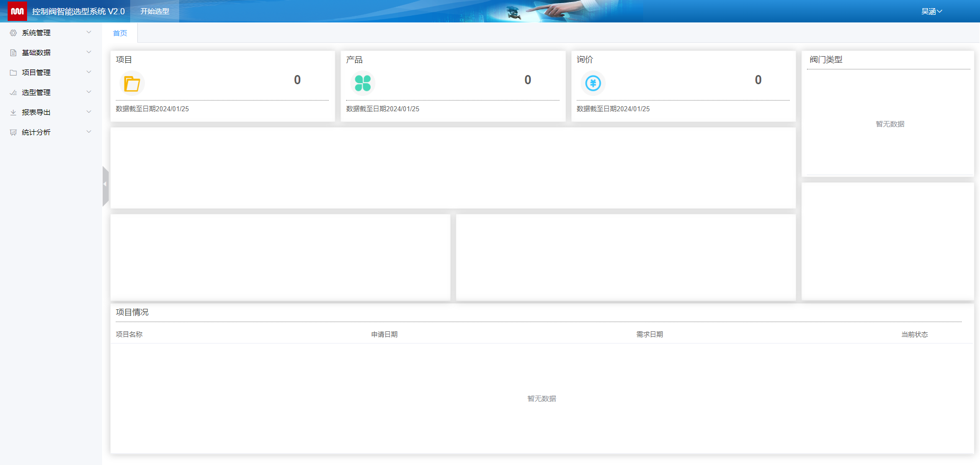Open the 吴涵 user dropdown

(931, 11)
